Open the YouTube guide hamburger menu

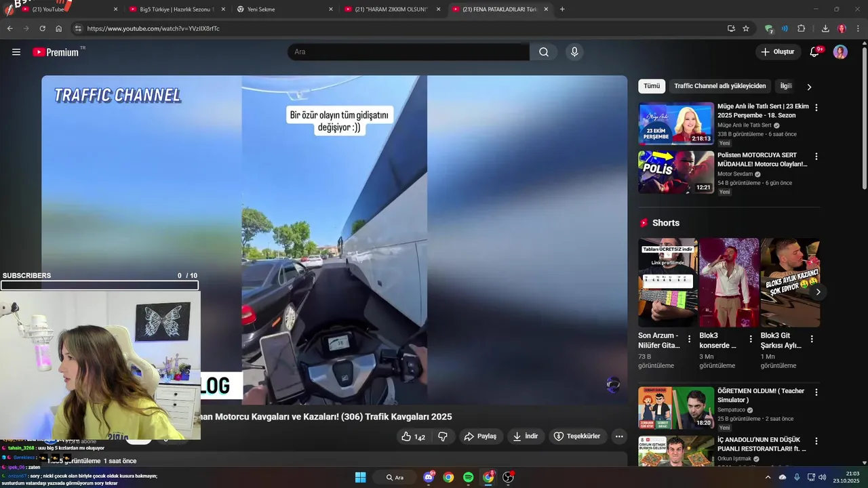[x=16, y=52]
